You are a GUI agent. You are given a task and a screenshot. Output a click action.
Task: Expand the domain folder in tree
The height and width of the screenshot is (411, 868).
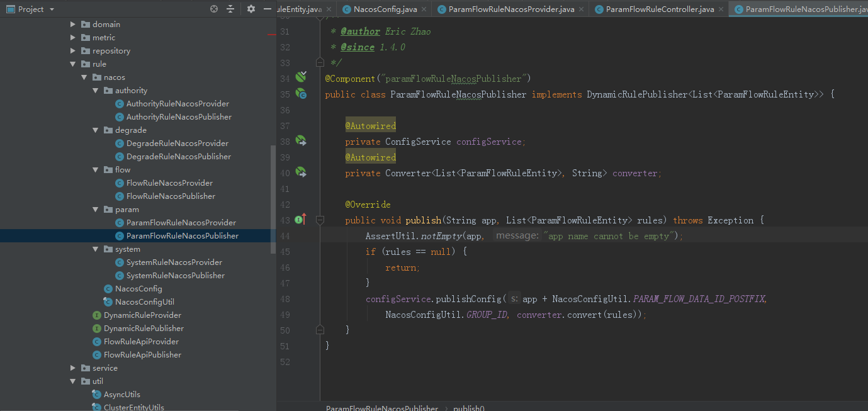tap(73, 25)
